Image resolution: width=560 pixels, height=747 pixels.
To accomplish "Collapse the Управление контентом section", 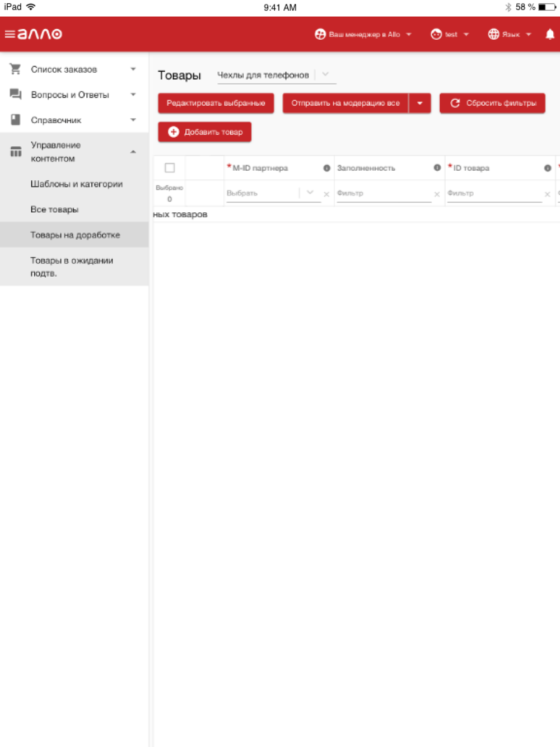I will [133, 152].
